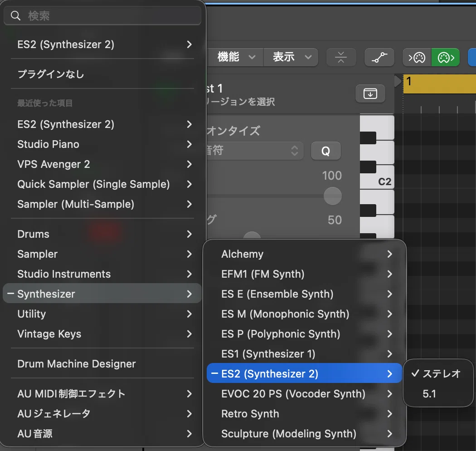The height and width of the screenshot is (451, 476).
Task: Toggle MIDI In palette icon
Action: tap(417, 57)
